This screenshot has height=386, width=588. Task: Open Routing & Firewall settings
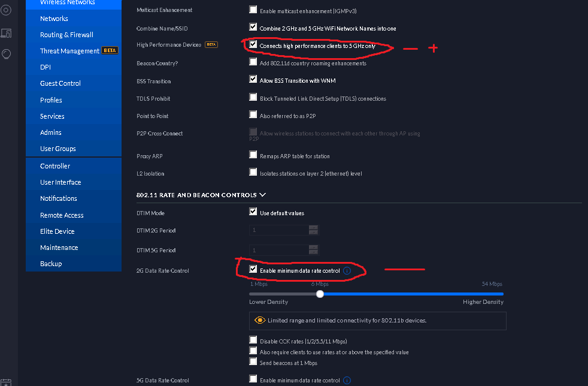[66, 35]
